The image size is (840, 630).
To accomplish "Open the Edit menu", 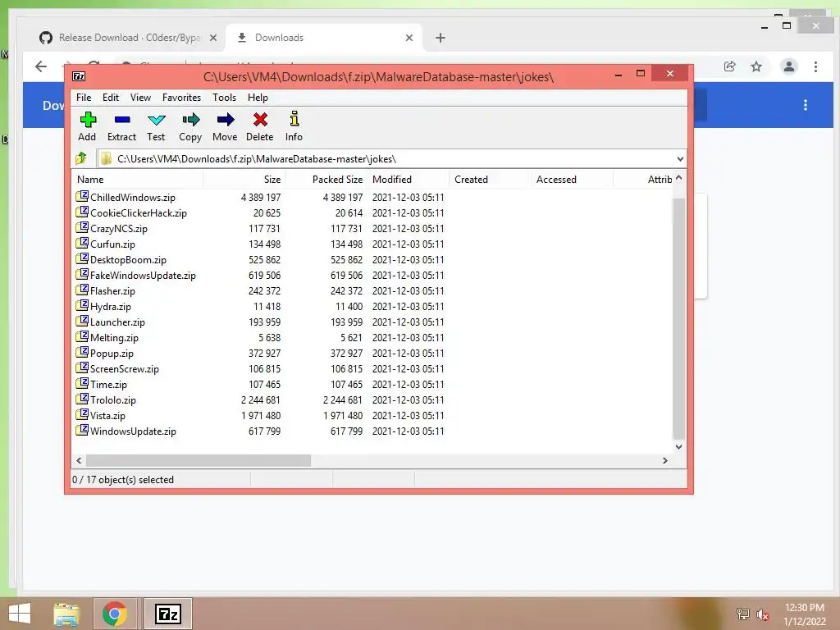I will tap(111, 98).
